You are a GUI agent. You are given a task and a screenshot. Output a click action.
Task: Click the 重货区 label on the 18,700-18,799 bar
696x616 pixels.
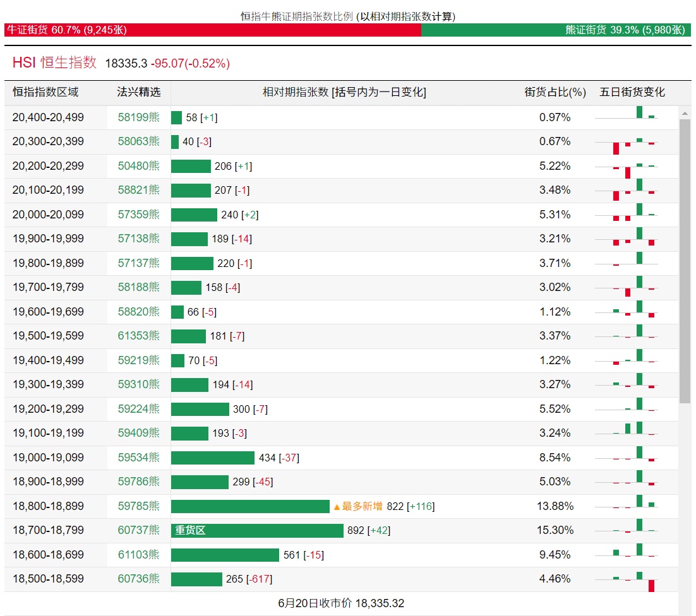point(191,531)
